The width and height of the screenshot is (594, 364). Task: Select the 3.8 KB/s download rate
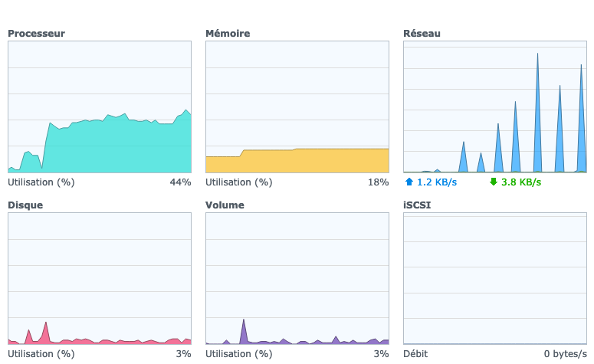521,182
